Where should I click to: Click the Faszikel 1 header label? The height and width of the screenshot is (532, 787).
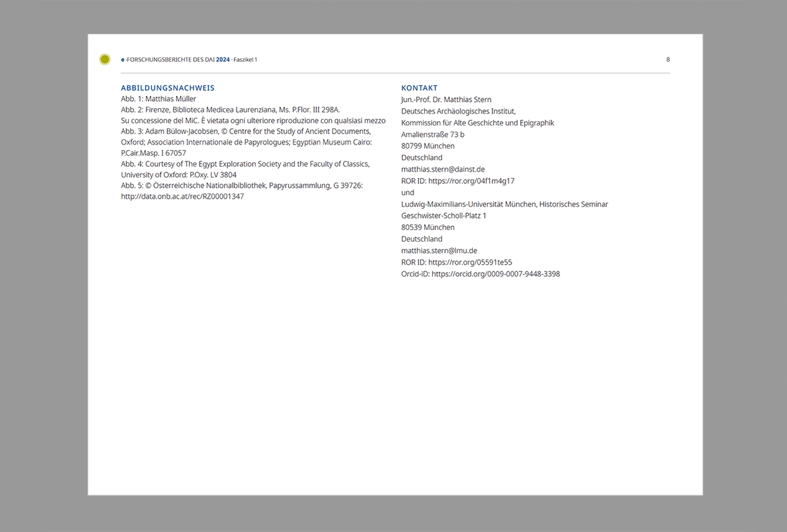click(x=245, y=59)
